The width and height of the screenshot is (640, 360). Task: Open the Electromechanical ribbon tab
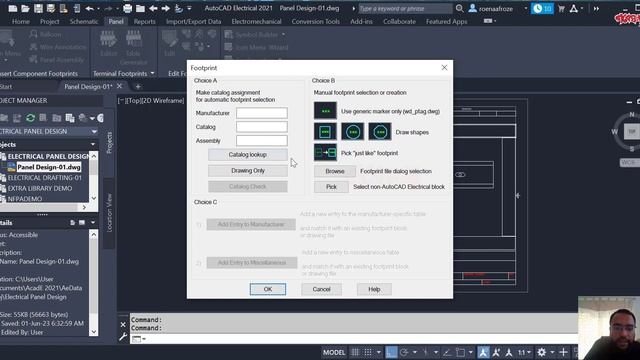tap(256, 21)
